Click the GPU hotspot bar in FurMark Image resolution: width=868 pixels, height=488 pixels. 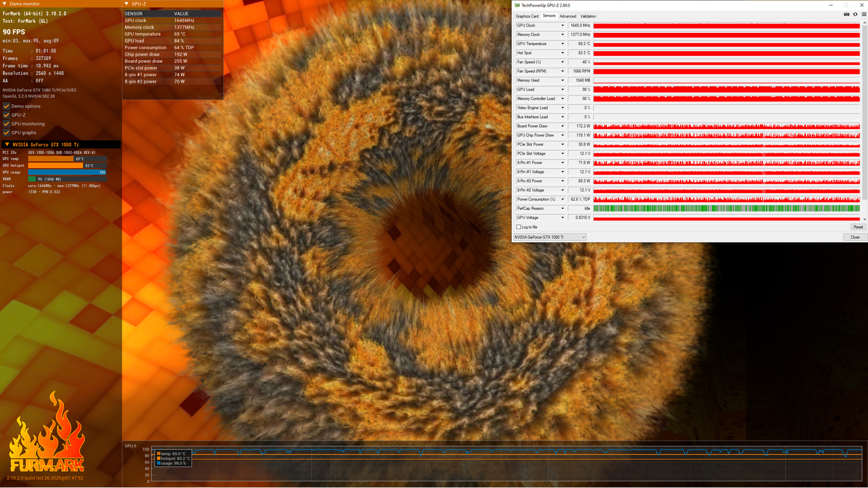pos(67,166)
